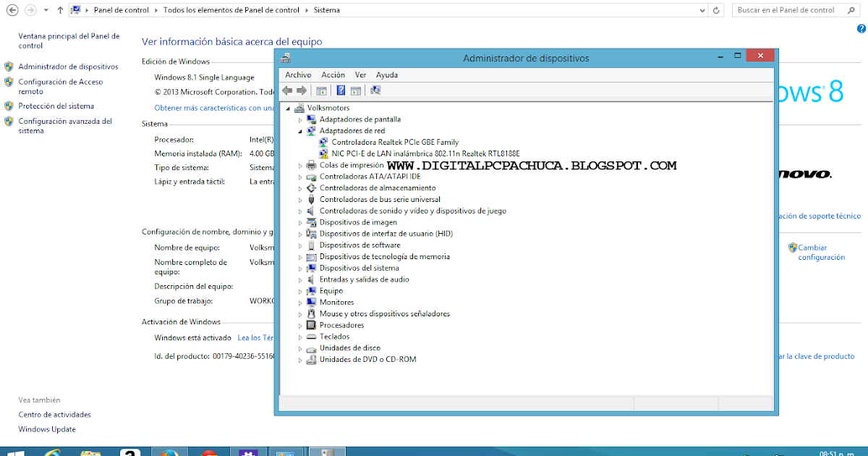
Task: Click the Cambiar configuración link
Action: click(822, 253)
